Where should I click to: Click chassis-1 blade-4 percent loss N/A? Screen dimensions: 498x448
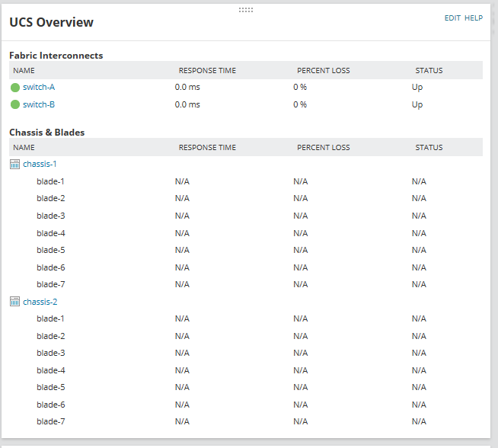pyautogui.click(x=301, y=233)
